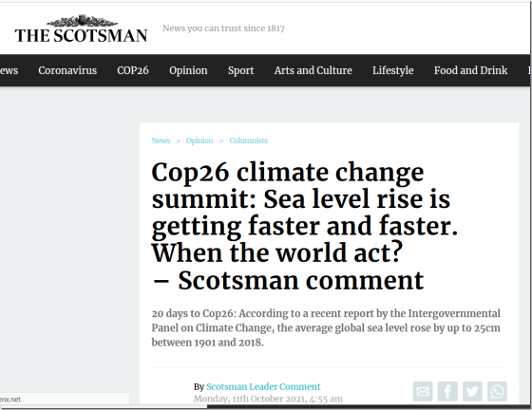Open the COP26 navigation section

133,70
